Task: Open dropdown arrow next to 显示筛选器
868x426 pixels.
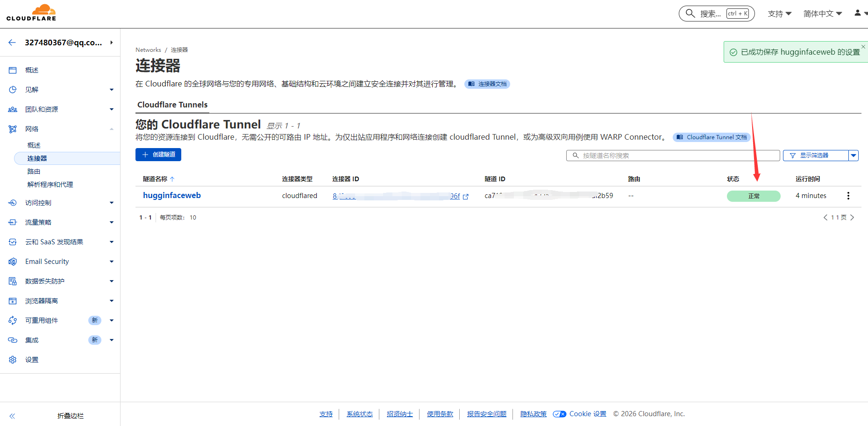Action: (854, 156)
